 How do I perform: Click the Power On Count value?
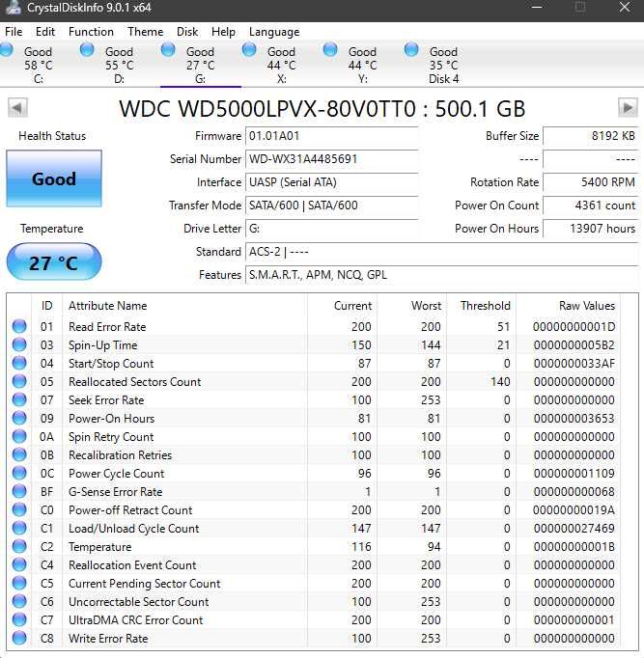point(591,206)
